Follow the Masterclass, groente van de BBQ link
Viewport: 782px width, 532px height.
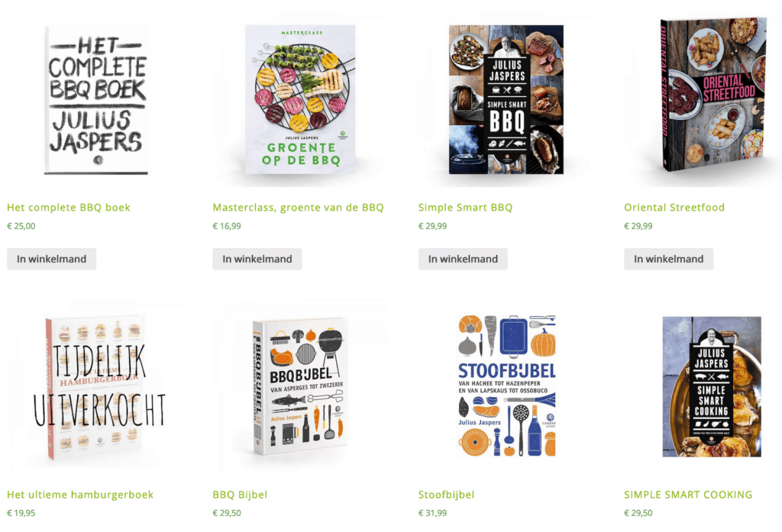(299, 208)
